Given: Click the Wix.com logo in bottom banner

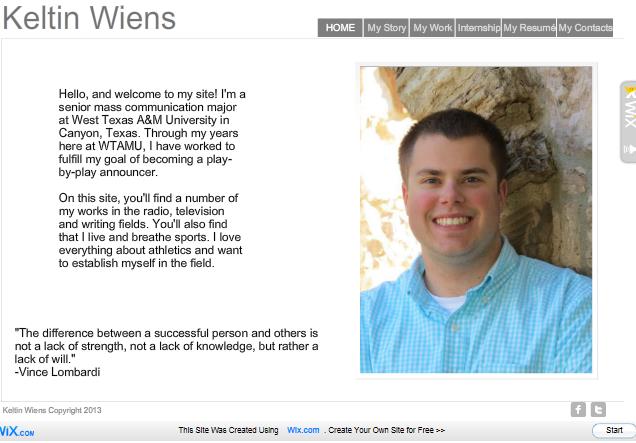Looking at the screenshot, I should (17, 431).
